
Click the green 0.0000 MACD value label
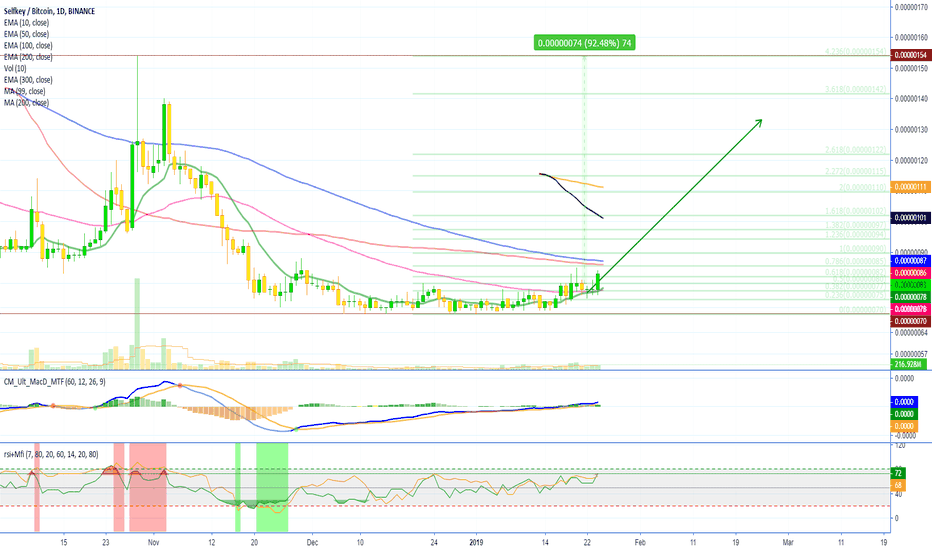click(x=904, y=414)
